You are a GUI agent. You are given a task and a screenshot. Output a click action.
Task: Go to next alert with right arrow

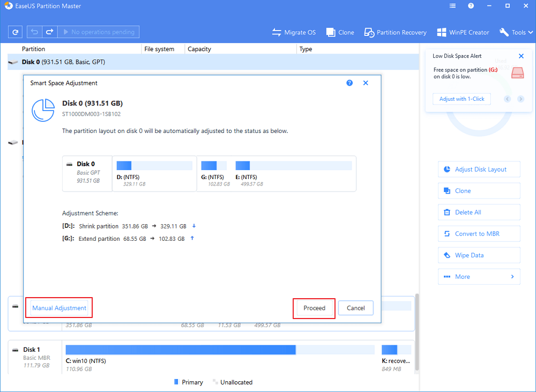coord(520,99)
